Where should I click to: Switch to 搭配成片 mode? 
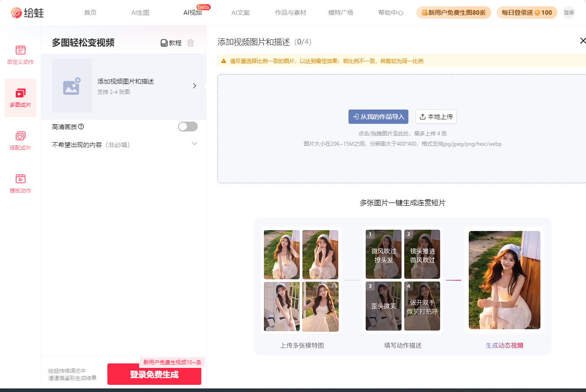coord(20,140)
